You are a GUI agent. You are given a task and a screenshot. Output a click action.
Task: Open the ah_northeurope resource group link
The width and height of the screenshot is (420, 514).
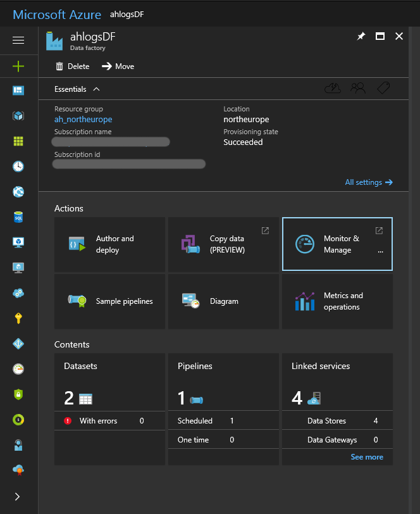83,119
